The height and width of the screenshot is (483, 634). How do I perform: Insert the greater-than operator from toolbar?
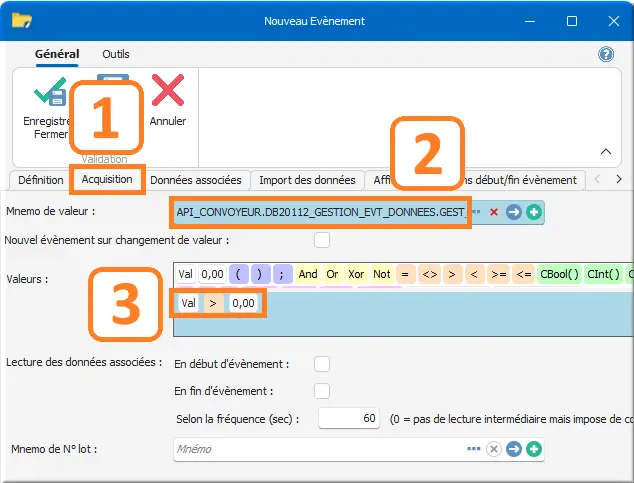452,274
